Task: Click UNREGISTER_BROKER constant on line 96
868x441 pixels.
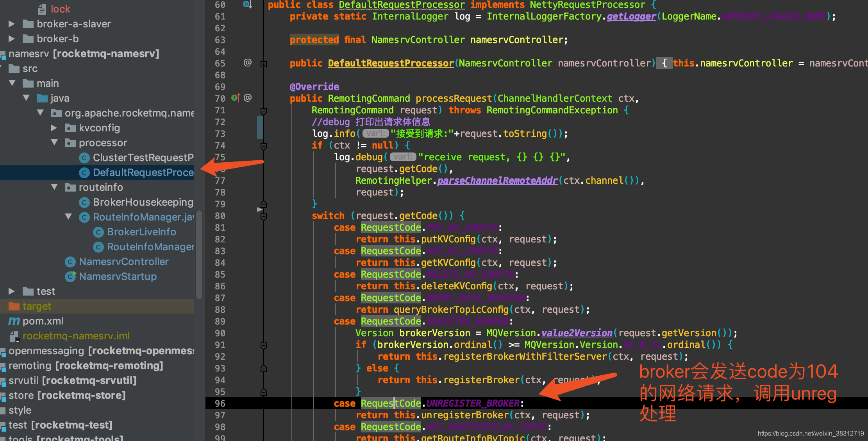Action: tap(473, 403)
